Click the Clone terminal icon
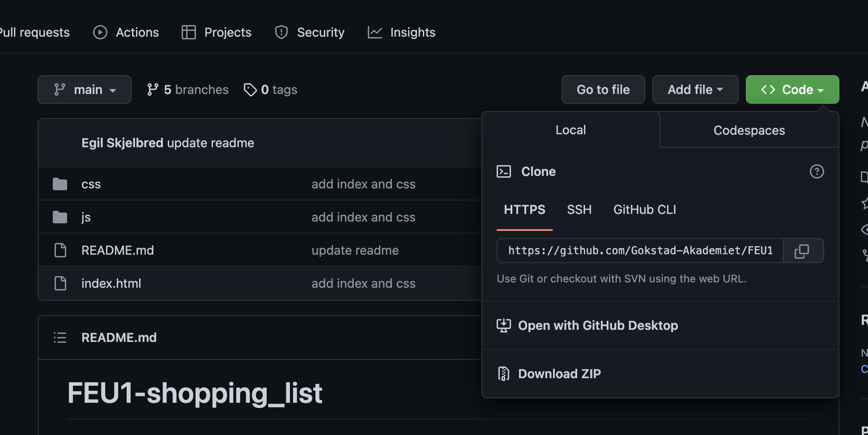The image size is (868, 435). [x=504, y=171]
